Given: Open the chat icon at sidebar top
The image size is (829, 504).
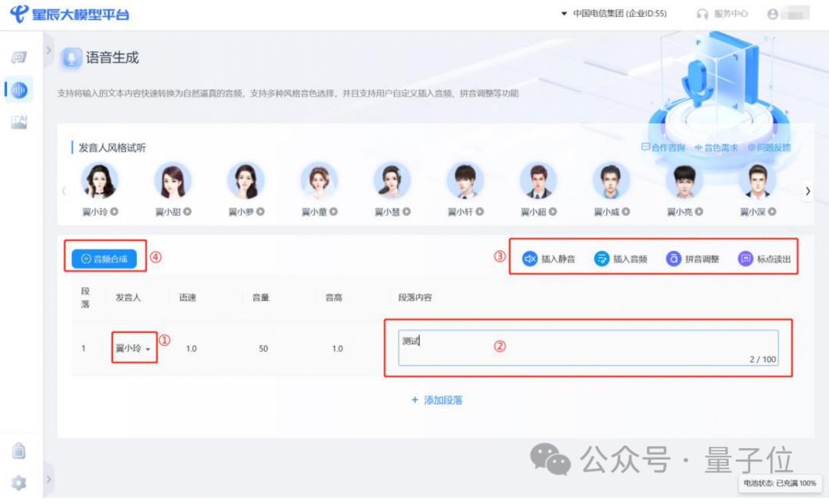Looking at the screenshot, I should point(18,55).
